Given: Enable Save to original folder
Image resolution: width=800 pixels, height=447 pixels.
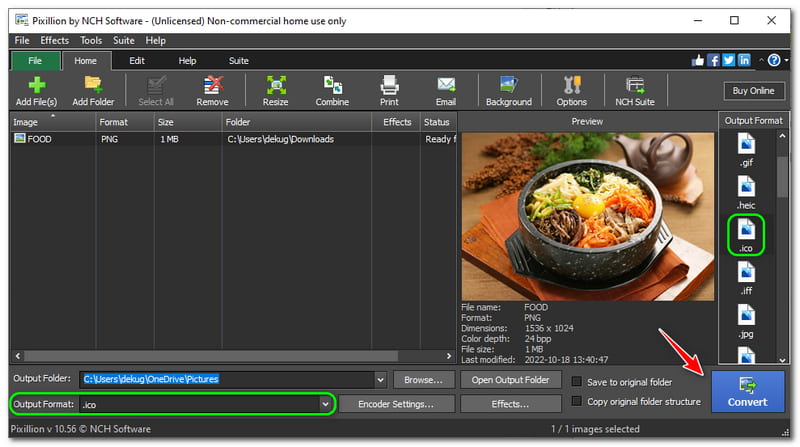Looking at the screenshot, I should (x=577, y=381).
